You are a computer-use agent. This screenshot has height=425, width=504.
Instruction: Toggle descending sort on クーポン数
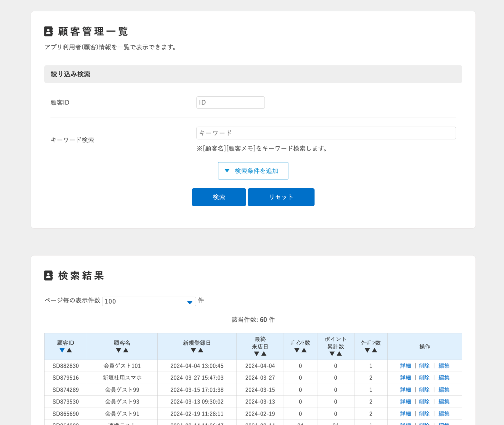tap(367, 350)
